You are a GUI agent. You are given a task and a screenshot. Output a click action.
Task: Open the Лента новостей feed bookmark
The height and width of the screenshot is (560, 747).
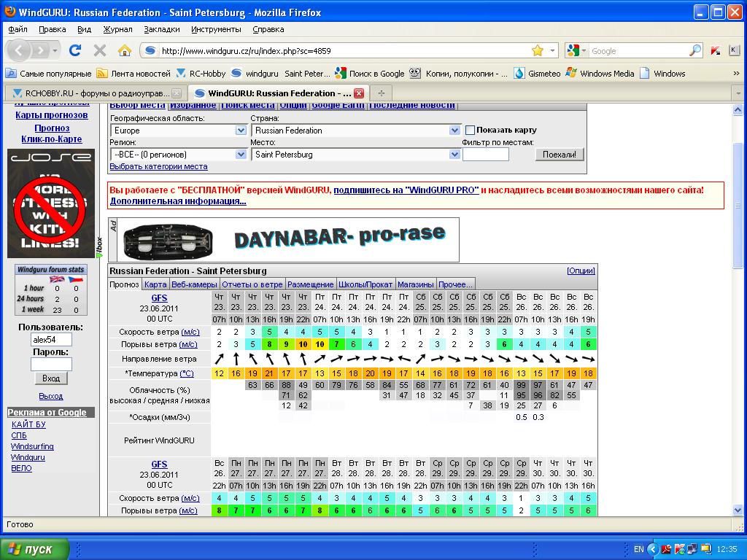coord(133,74)
